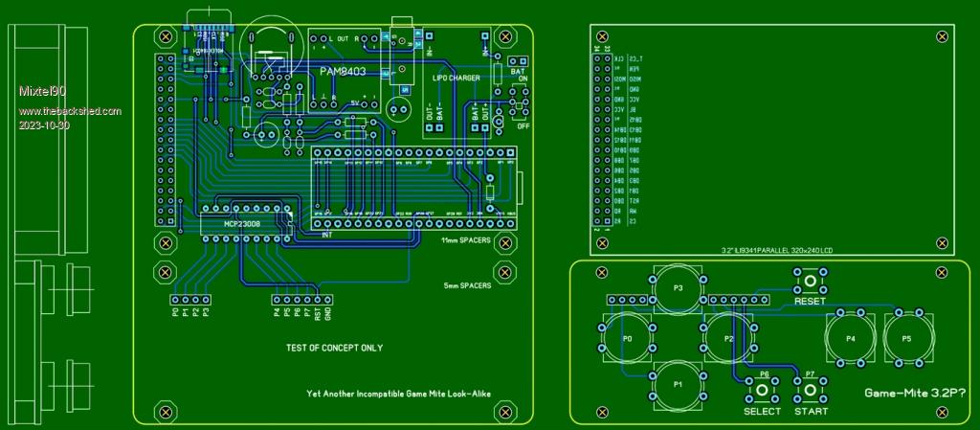Click the 3.2" ILI9341 PARALLEL LCD label

(777, 250)
